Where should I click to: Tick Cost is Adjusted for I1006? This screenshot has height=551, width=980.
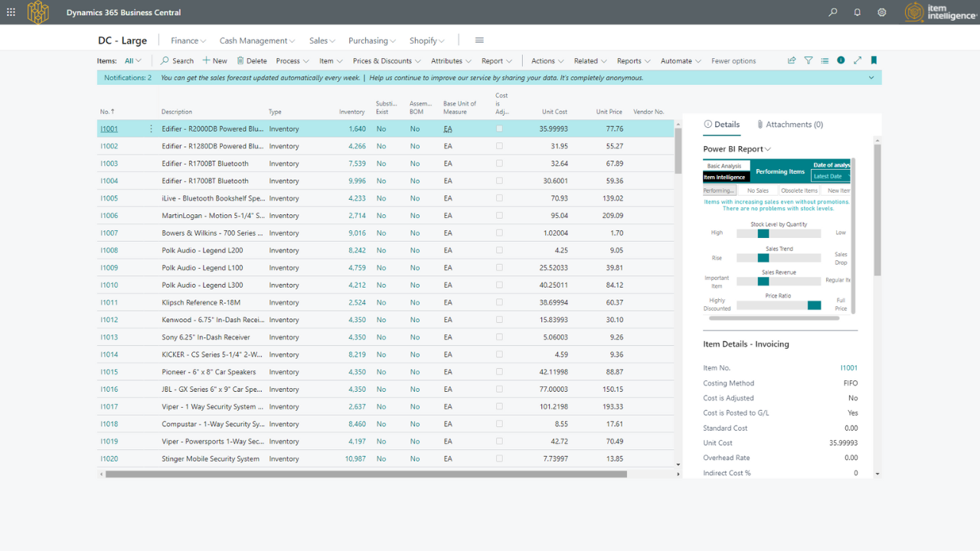500,216
